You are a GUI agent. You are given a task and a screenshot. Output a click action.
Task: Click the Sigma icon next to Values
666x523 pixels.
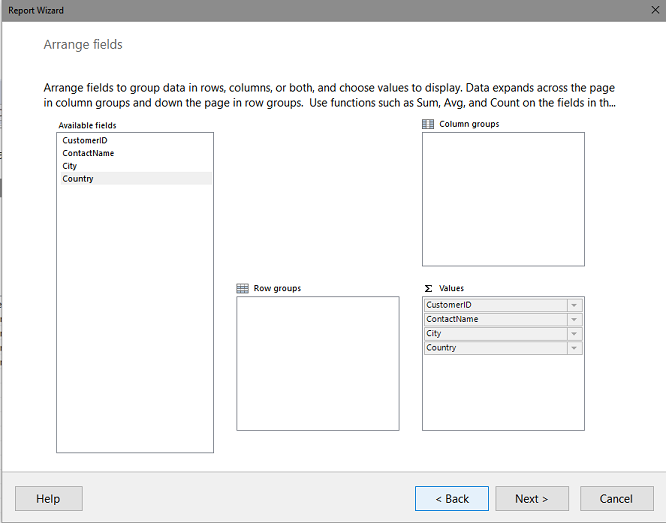[x=428, y=288]
